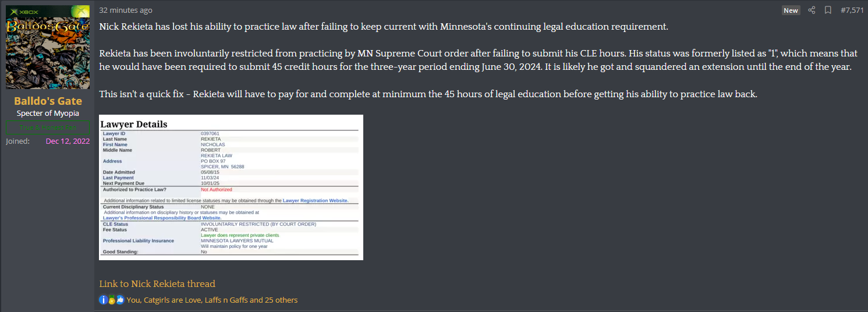Click the True & Honest Fan banner

pos(48,128)
